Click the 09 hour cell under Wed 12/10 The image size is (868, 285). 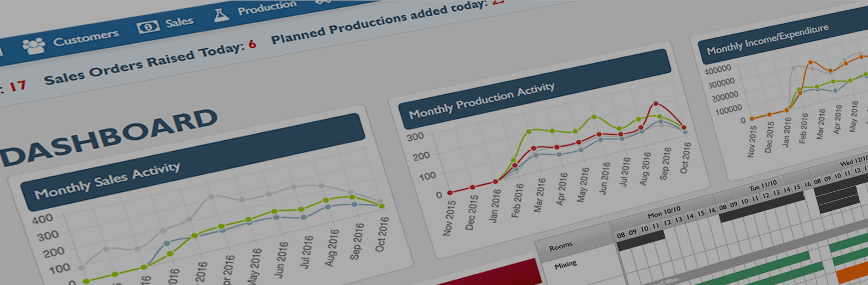pyautogui.click(x=827, y=179)
